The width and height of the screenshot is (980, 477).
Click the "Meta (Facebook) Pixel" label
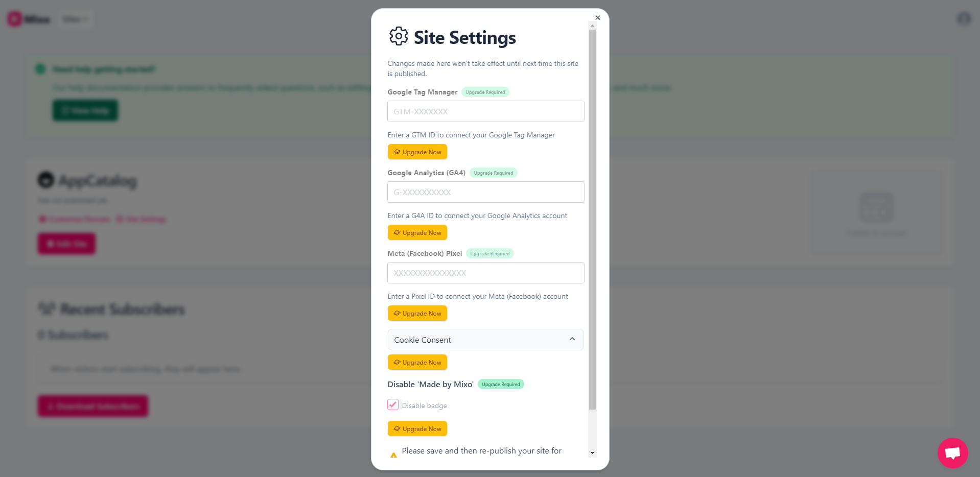(425, 254)
